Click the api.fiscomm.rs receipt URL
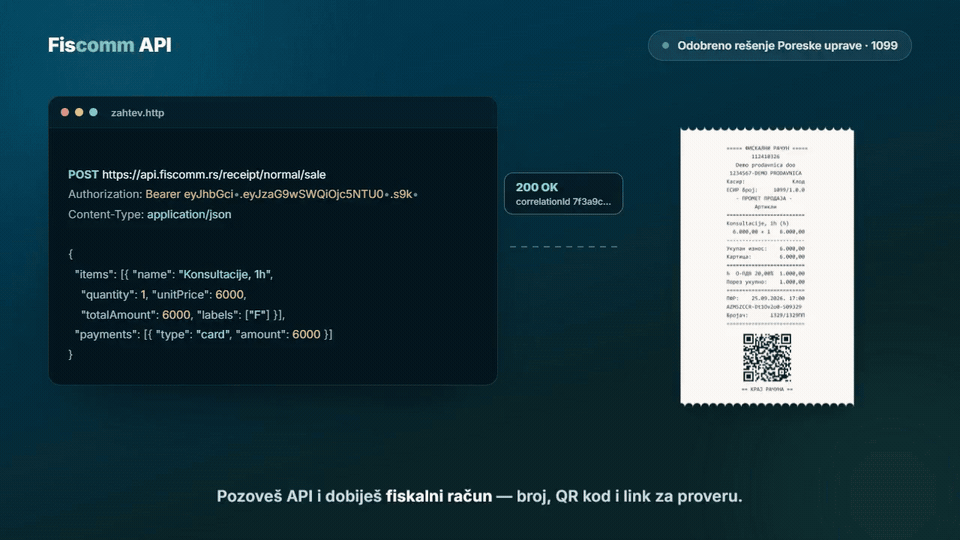 (214, 174)
